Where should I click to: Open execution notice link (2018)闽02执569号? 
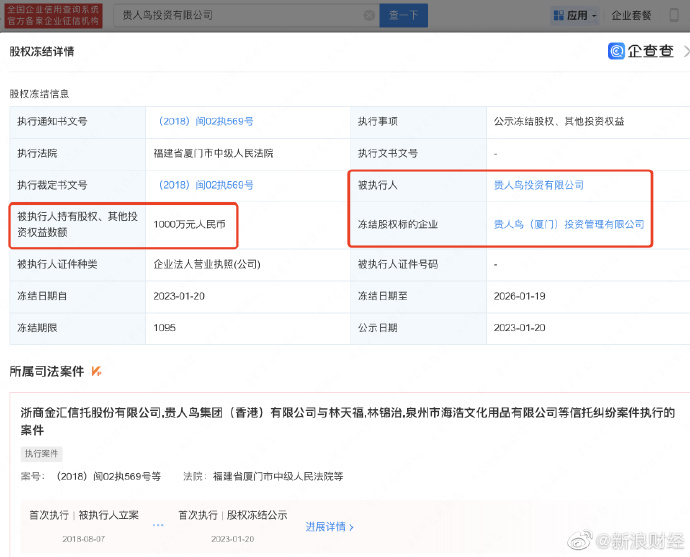(205, 121)
